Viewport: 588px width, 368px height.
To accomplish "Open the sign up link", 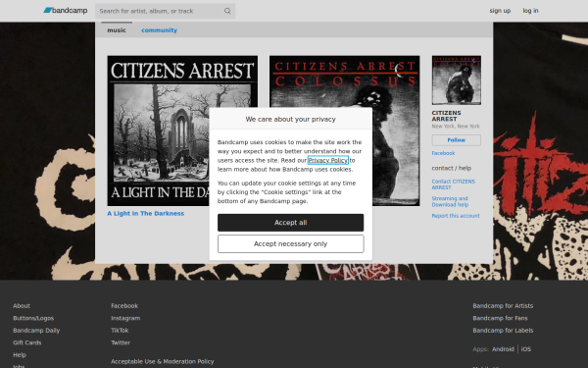I will pos(500,11).
